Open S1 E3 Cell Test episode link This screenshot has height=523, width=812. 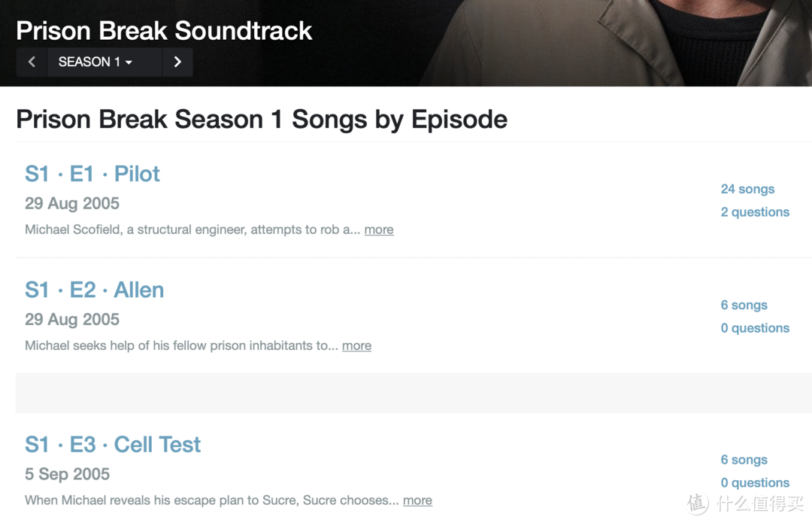(113, 445)
